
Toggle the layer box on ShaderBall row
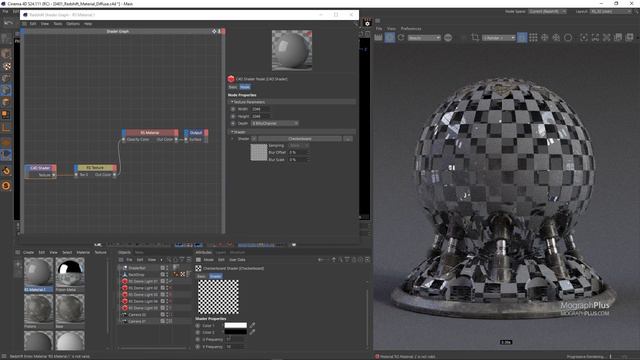(162, 268)
